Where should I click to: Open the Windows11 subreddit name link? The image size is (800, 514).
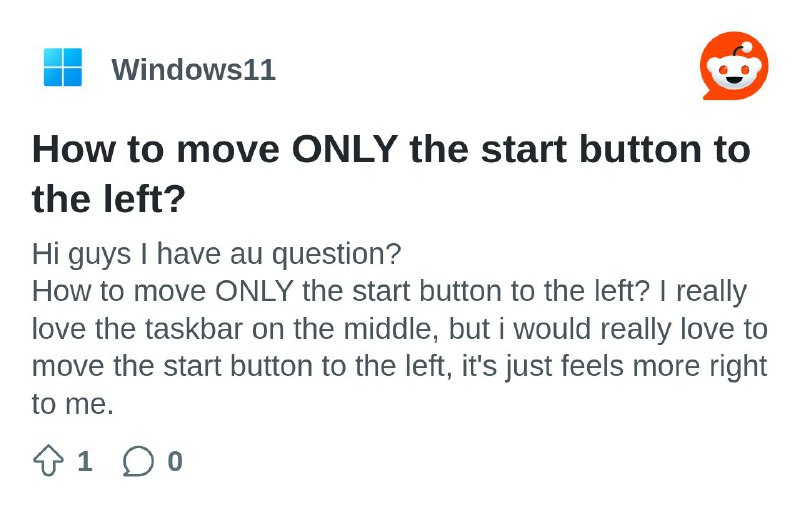(193, 69)
